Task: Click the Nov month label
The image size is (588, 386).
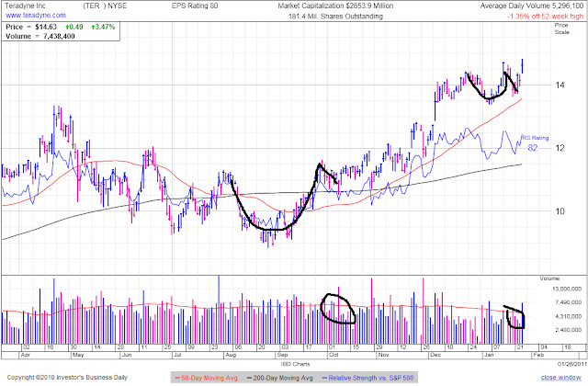Action: (383, 355)
